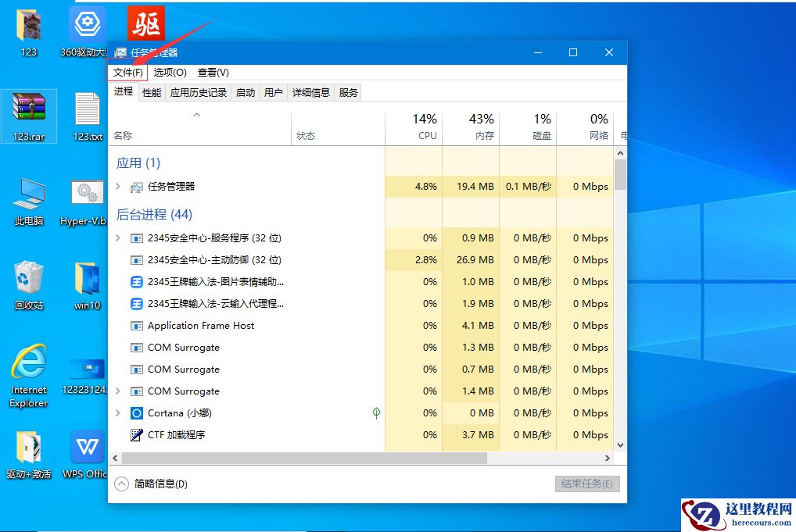Click the 结束任务 button
Screen dimensions: 796x532
pyautogui.click(x=586, y=483)
